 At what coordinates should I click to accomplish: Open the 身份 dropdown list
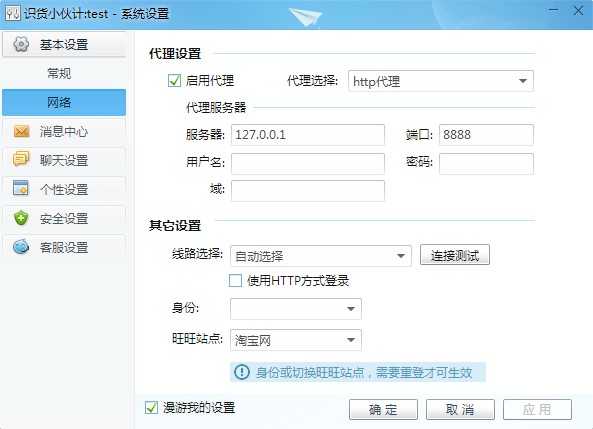(x=296, y=309)
